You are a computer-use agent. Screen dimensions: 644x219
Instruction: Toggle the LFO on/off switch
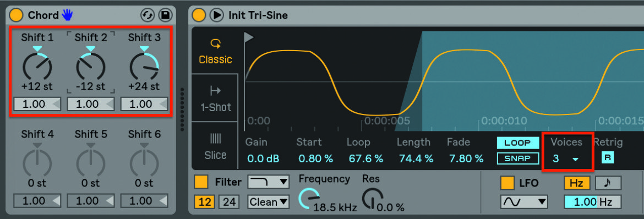click(507, 183)
